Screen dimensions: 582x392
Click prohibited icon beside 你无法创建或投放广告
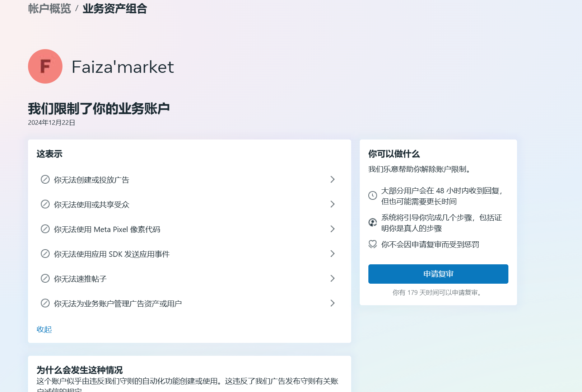click(45, 179)
